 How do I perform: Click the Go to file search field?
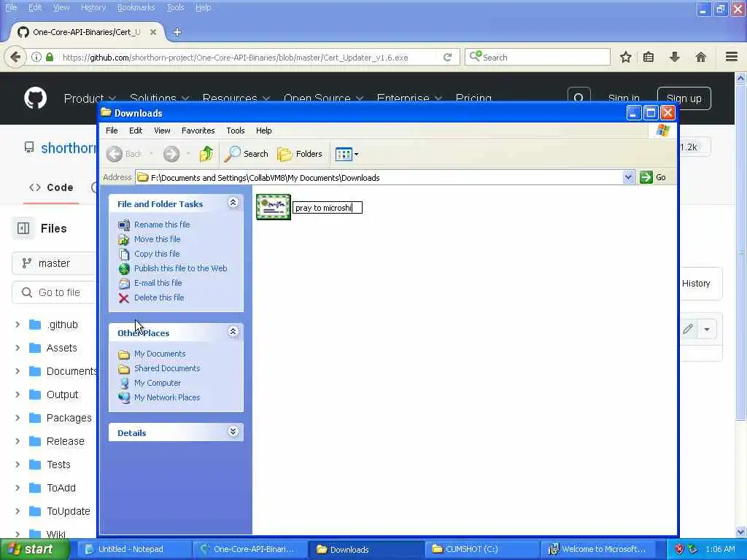(54, 292)
